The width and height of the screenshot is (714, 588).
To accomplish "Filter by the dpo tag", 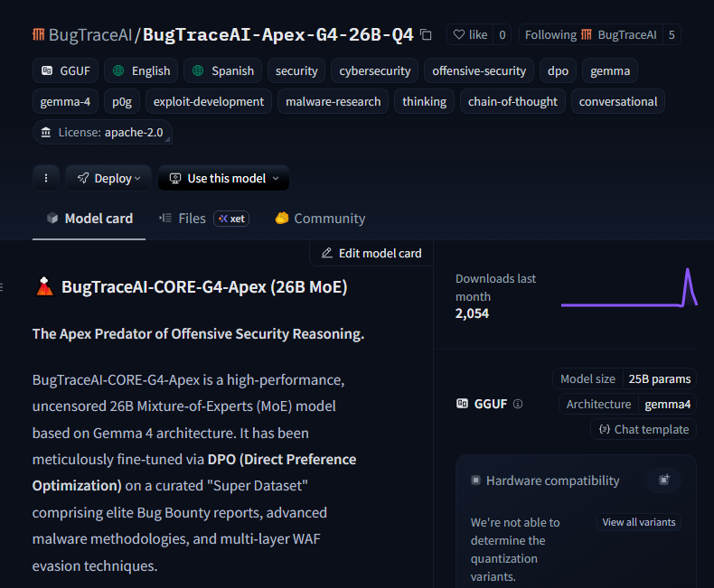I will pyautogui.click(x=558, y=70).
